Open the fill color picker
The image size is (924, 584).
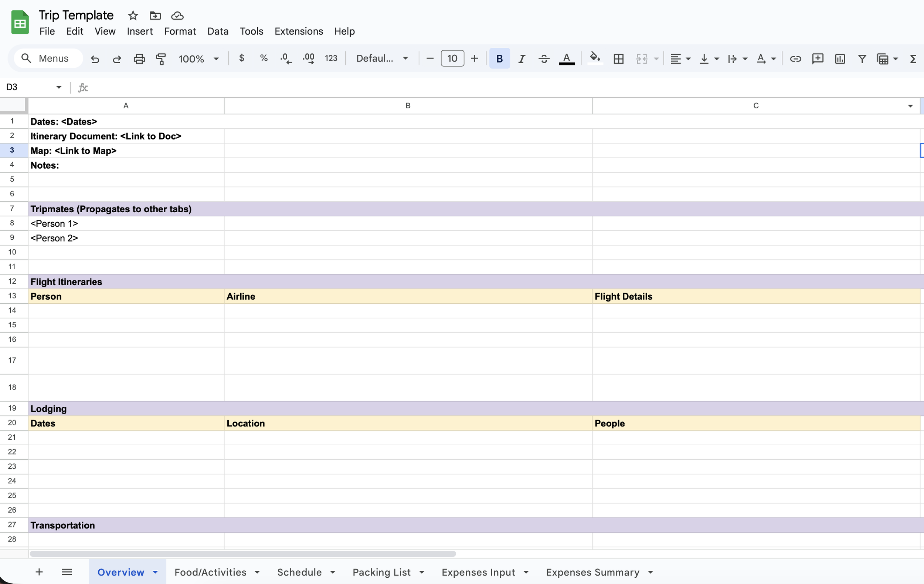pos(595,59)
